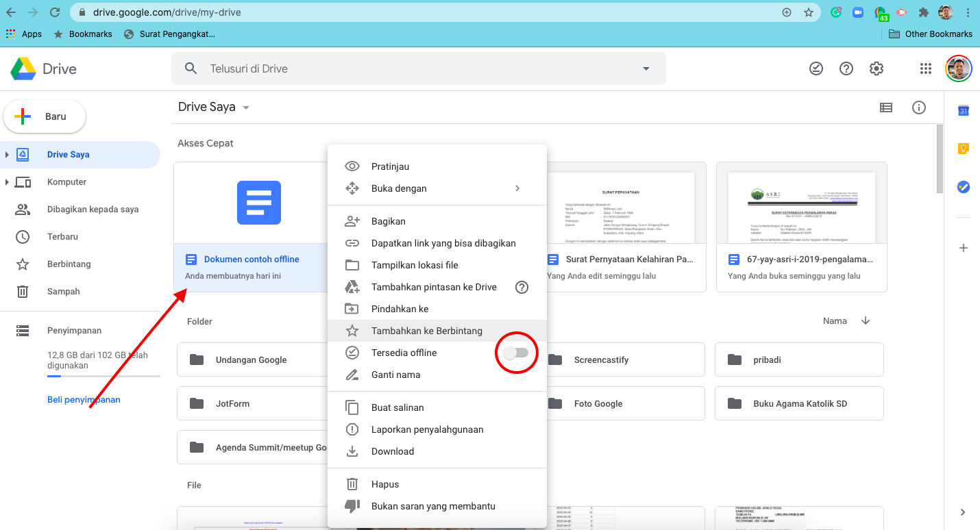Open the Buku Agama Katolik SD folder
This screenshot has height=530, width=980.
(x=799, y=403)
